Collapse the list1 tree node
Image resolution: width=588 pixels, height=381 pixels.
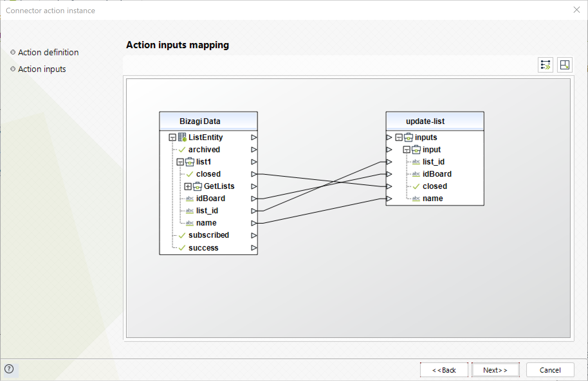click(x=180, y=162)
